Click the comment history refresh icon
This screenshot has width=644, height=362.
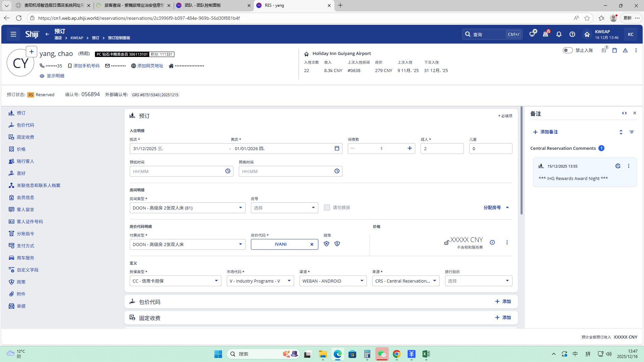(618, 166)
